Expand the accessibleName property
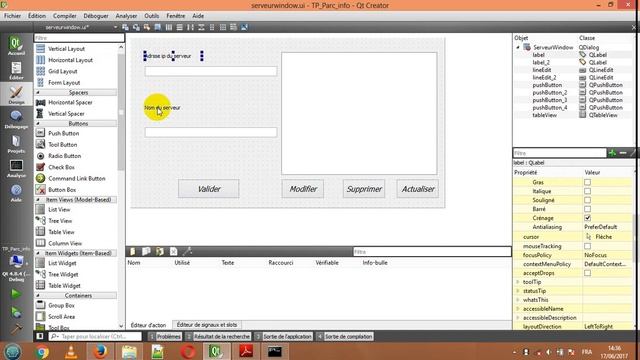The height and width of the screenshot is (360, 640). click(518, 309)
